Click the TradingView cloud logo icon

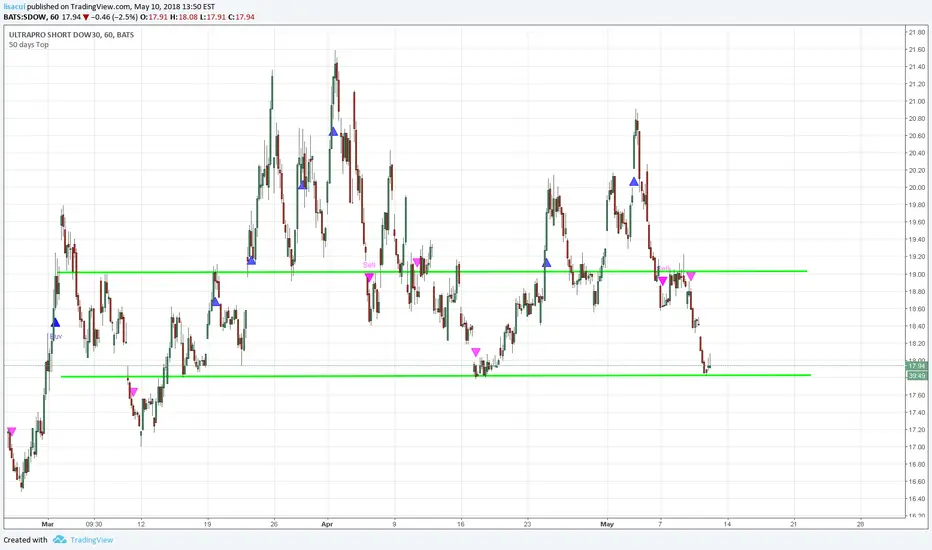click(59, 540)
